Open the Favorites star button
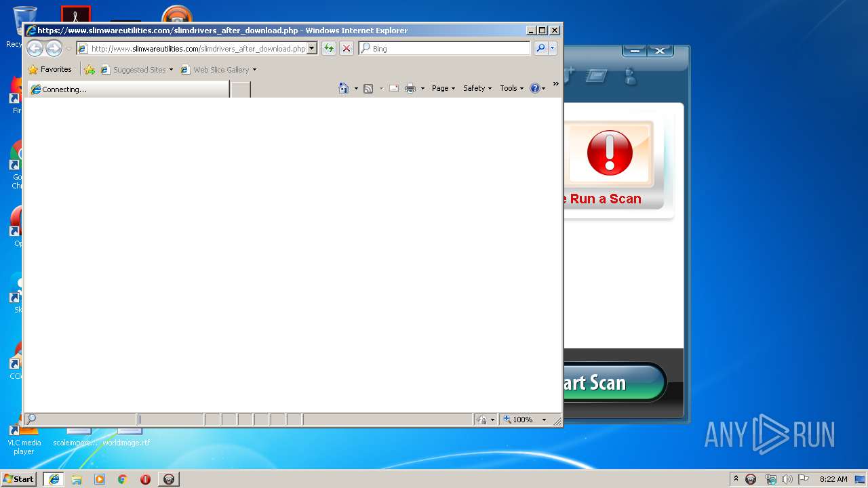 coord(50,69)
